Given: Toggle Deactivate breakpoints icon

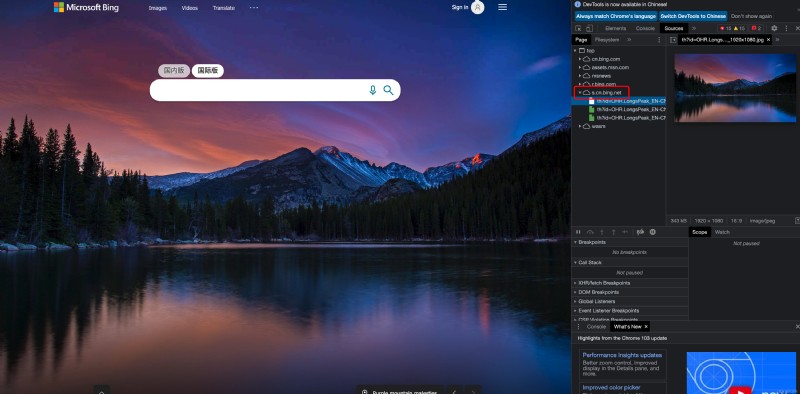Looking at the screenshot, I should pyautogui.click(x=640, y=232).
